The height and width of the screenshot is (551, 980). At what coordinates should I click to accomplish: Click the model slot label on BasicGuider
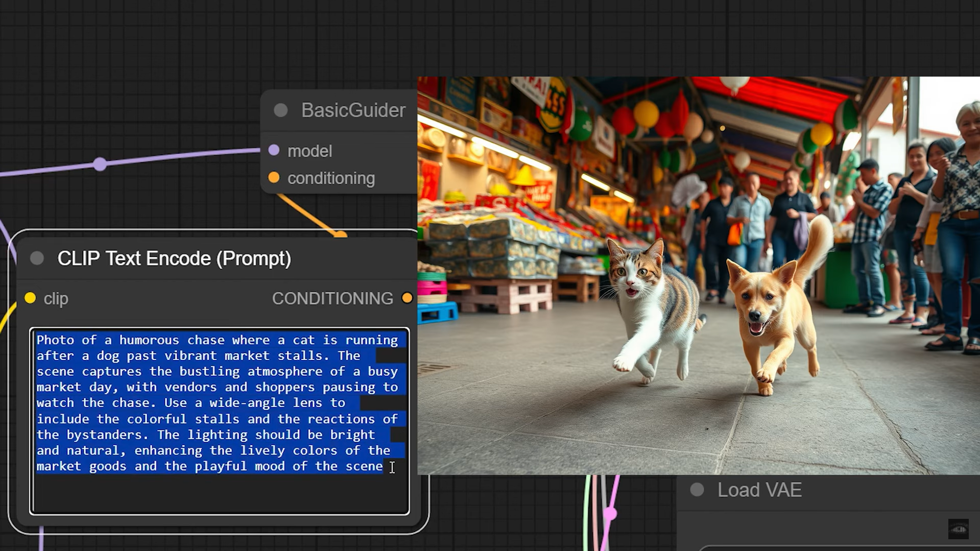tap(309, 150)
